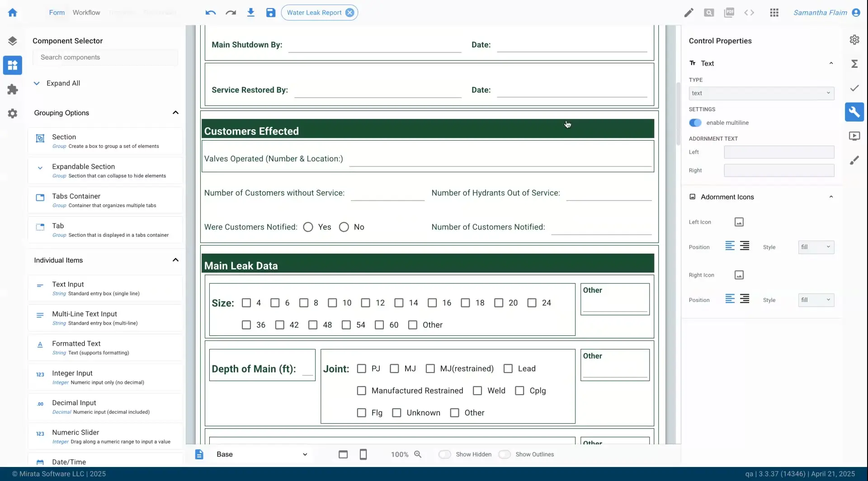Open the TYPE text dropdown
Image resolution: width=868 pixels, height=481 pixels.
click(761, 93)
